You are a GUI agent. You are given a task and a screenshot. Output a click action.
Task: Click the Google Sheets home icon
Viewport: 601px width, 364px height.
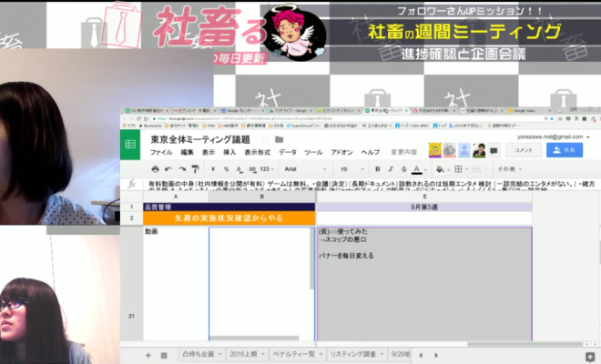(x=131, y=145)
